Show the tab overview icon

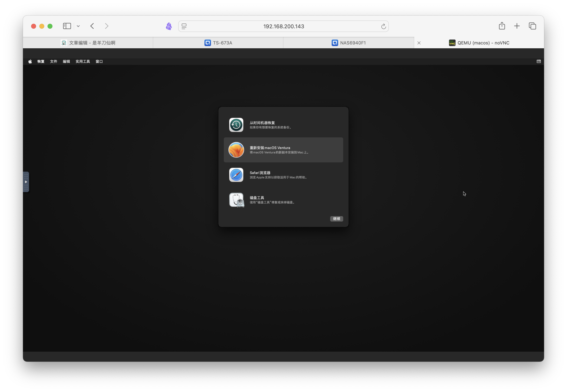coord(532,26)
